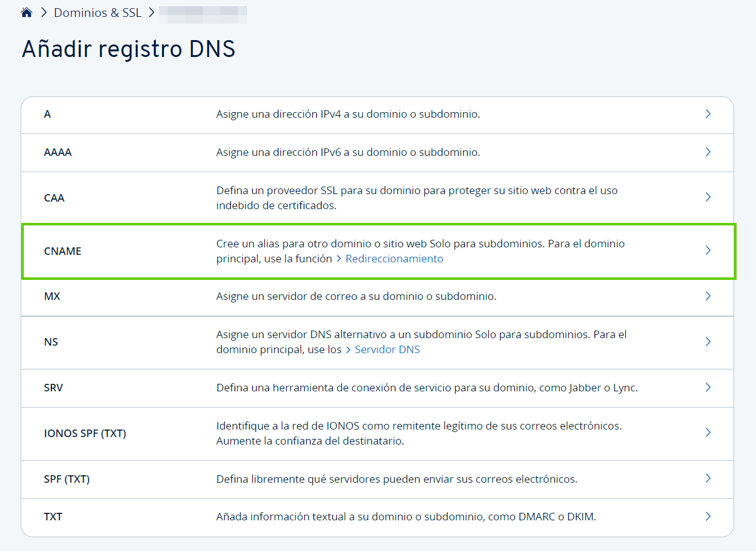Click the chevron on the TXT row

(708, 517)
